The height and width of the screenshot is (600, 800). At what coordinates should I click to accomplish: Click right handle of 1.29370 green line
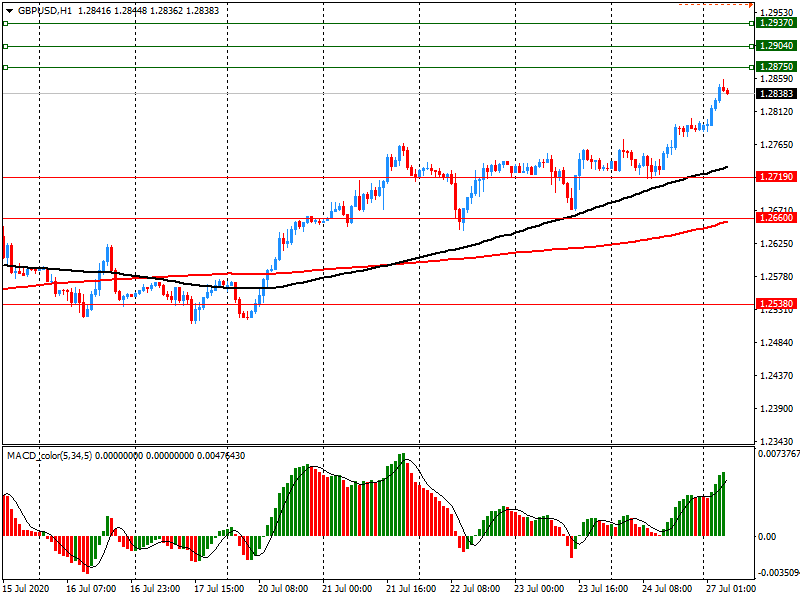click(752, 23)
